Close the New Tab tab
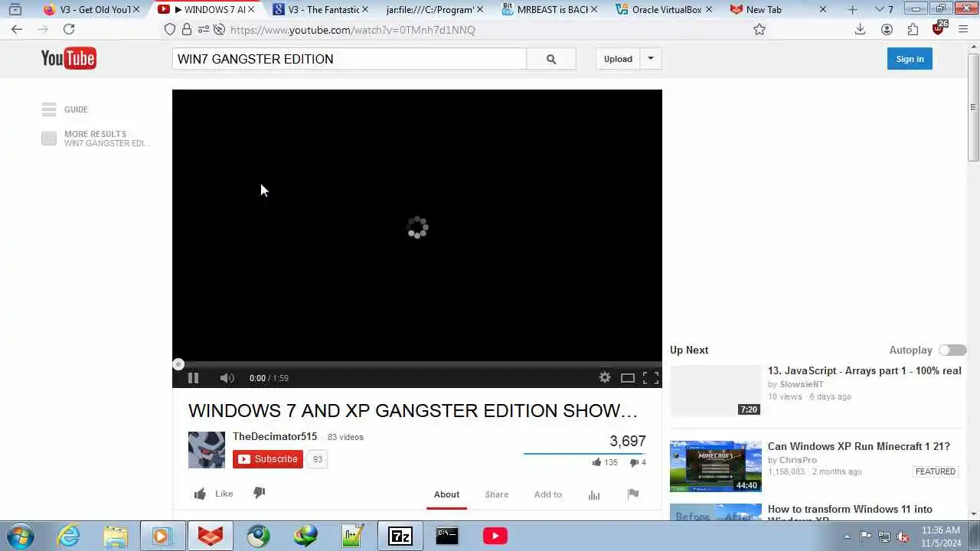The image size is (980, 551). [x=823, y=10]
